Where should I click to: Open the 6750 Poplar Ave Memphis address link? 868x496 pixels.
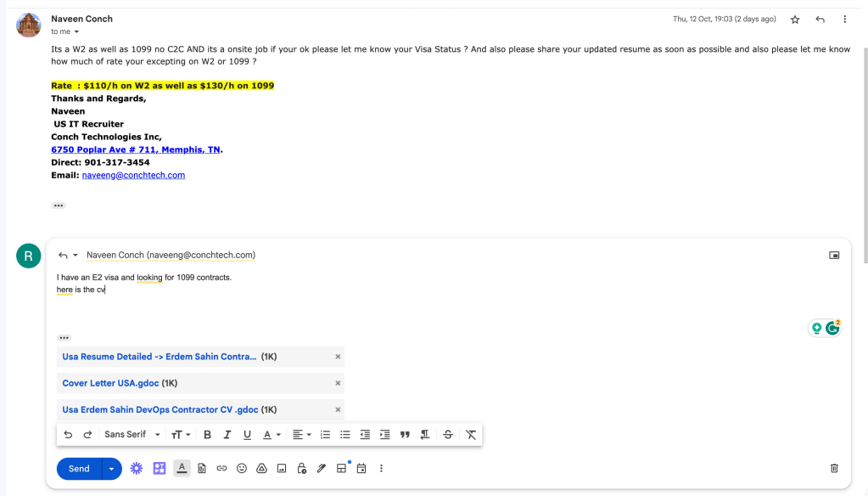pos(136,149)
